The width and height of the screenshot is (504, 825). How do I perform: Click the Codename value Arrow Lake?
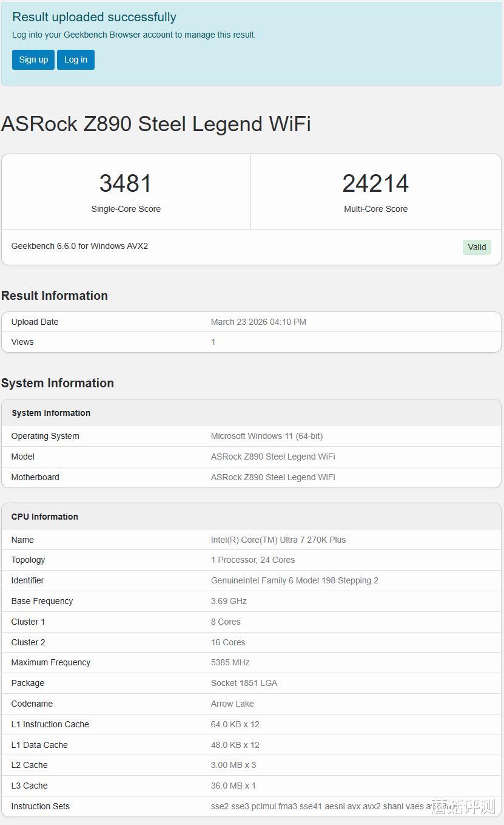click(x=232, y=704)
